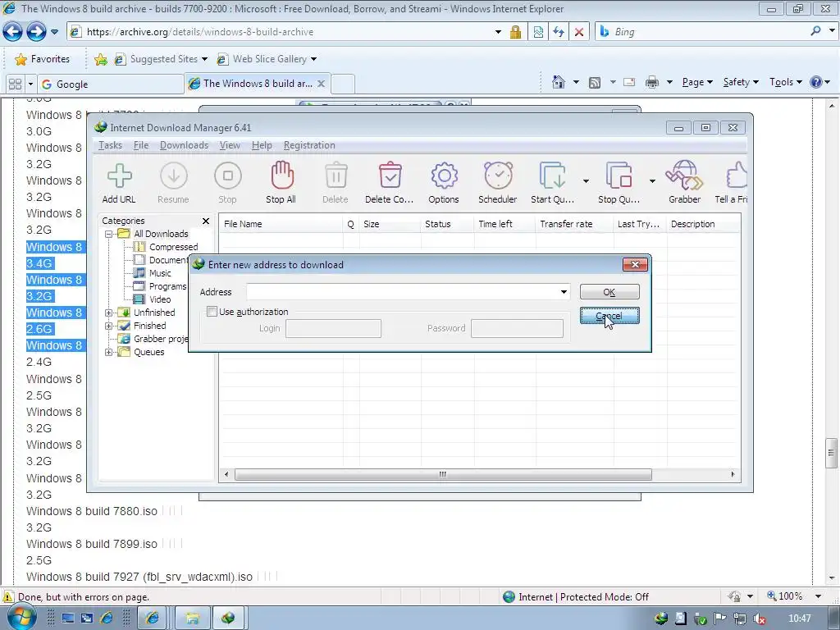Screen dimensions: 840x630
Task: Click the Add URL toolbar icon
Action: pyautogui.click(x=119, y=176)
